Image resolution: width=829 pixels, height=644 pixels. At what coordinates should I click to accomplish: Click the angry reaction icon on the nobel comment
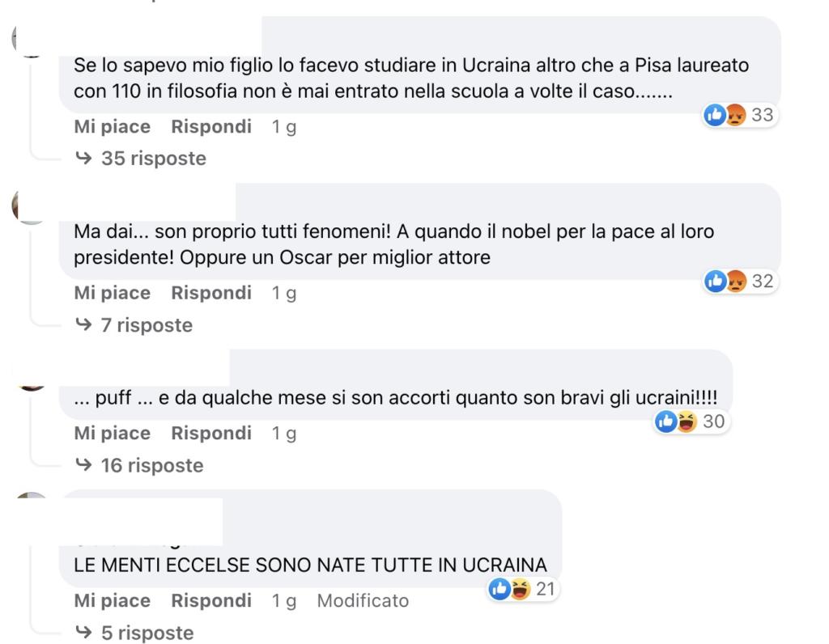[x=735, y=282]
